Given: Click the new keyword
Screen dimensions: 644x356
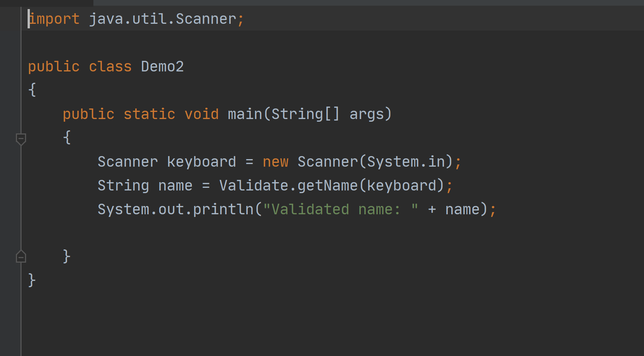Looking at the screenshot, I should click(275, 162).
